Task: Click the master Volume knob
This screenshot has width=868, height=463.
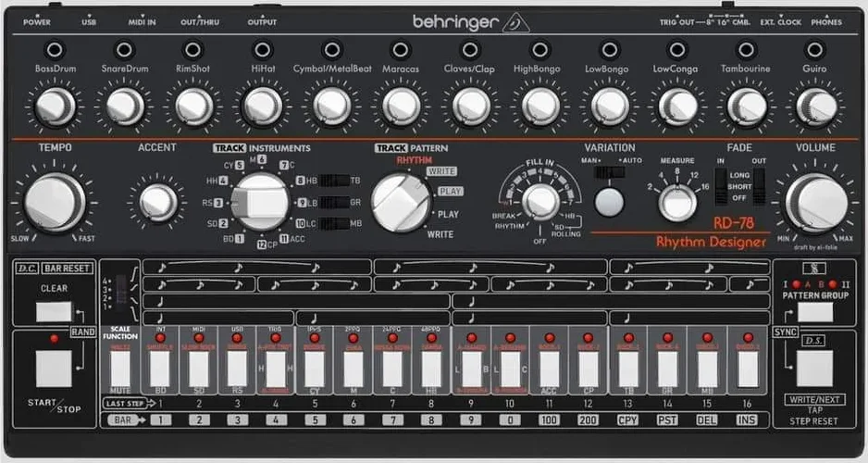Action: coord(816,203)
